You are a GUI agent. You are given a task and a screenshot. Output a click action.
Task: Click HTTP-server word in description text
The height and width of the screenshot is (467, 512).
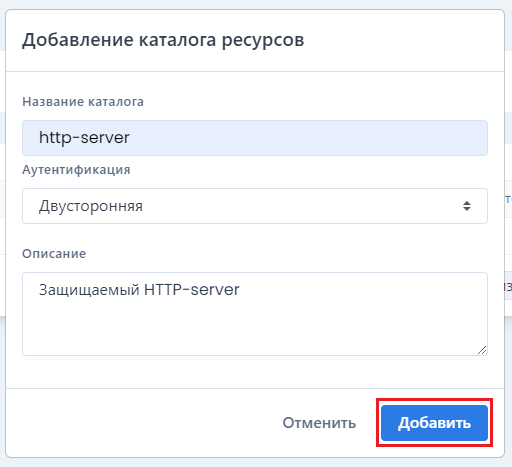192,289
